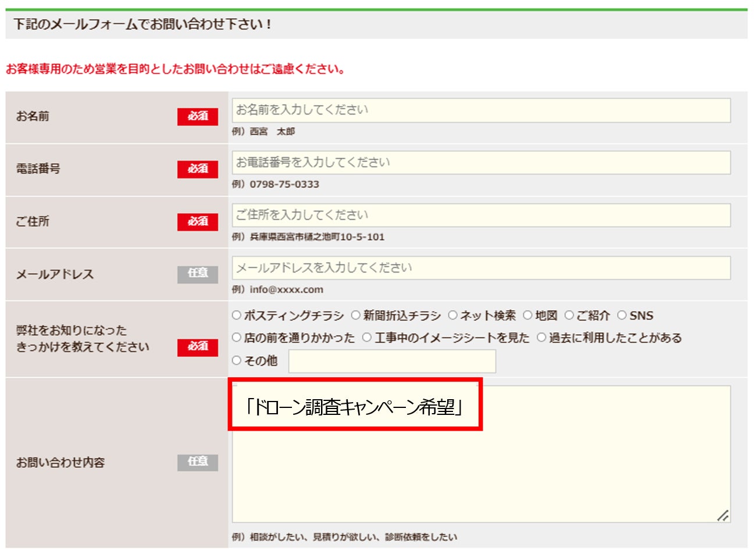The height and width of the screenshot is (559, 756).
Task: Pick 過去に利用したことがある radio option
Action: [541, 338]
